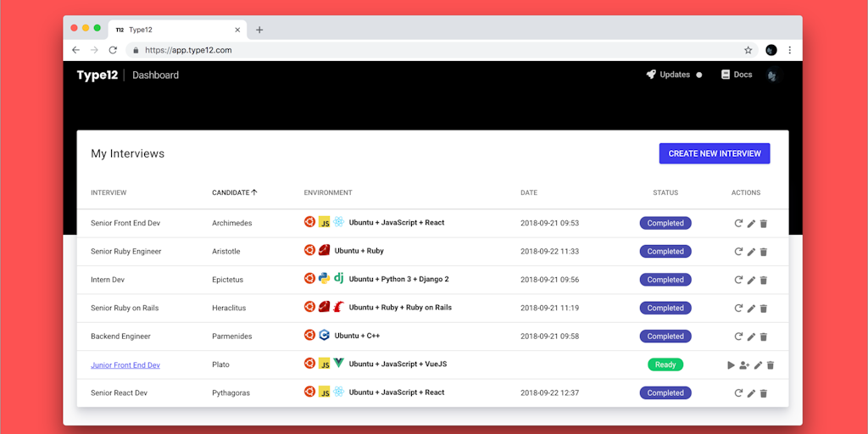868x434 pixels.
Task: Open the browser three-dot menu
Action: click(x=790, y=50)
